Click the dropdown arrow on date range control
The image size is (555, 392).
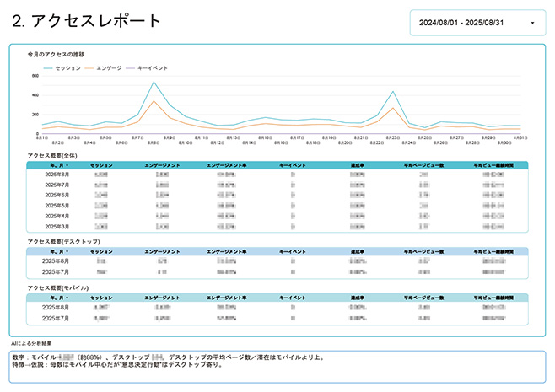(532, 23)
